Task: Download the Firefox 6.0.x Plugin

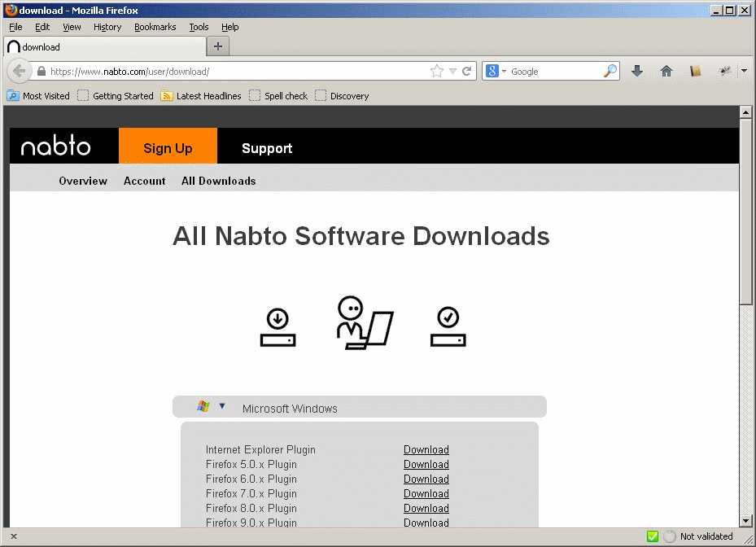Action: click(426, 479)
